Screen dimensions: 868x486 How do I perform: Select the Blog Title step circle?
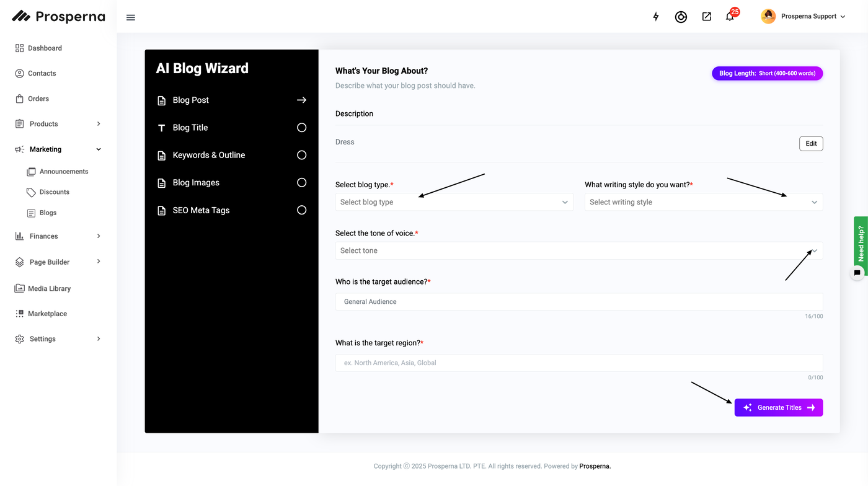coord(301,128)
